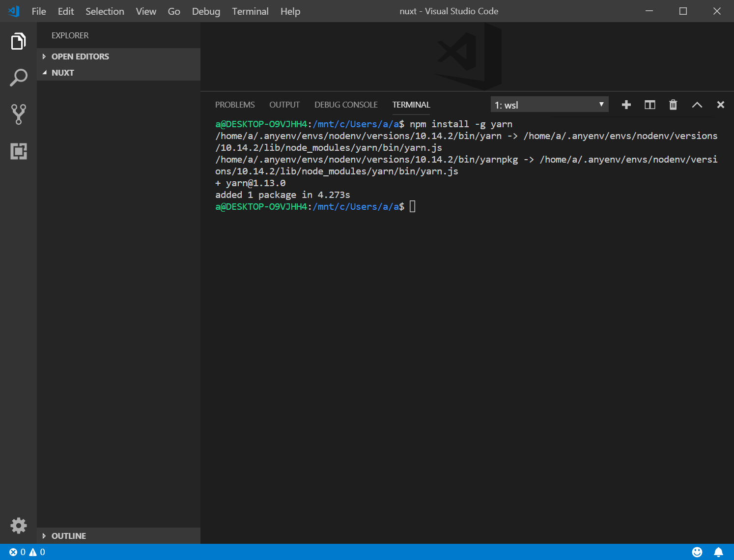Maximize the panel with up chevron

[697, 105]
